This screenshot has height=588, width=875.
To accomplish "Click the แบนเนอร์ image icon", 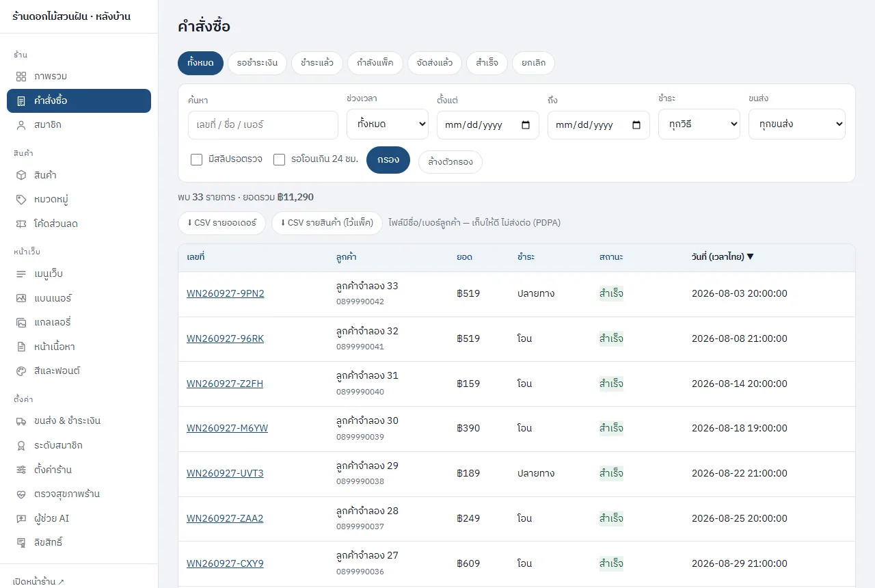I will click(x=21, y=299).
